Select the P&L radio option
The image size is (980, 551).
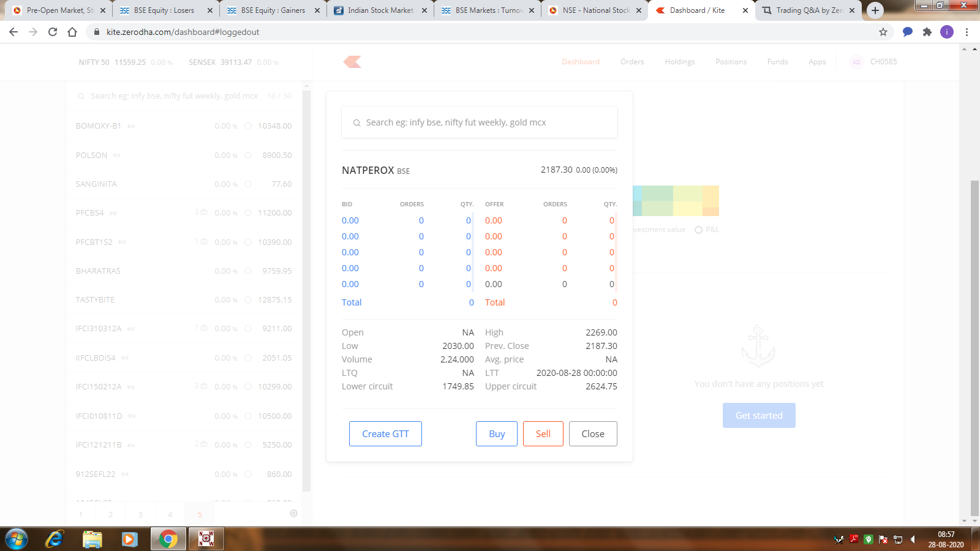coord(698,230)
